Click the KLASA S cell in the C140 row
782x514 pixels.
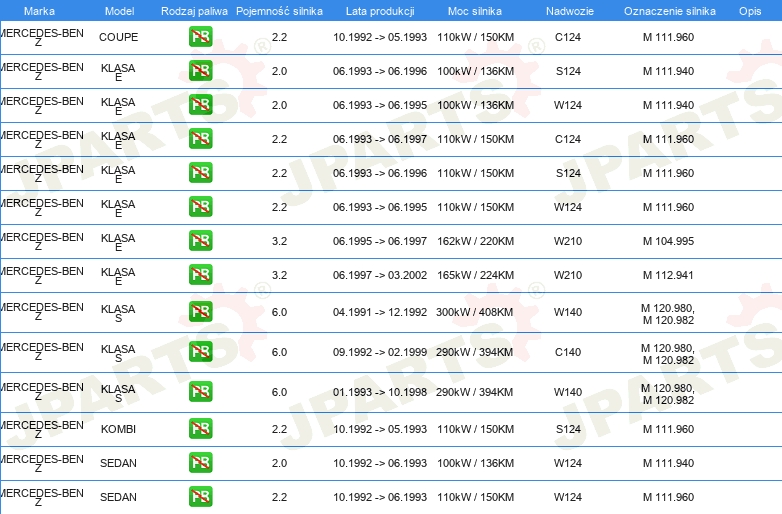click(118, 353)
